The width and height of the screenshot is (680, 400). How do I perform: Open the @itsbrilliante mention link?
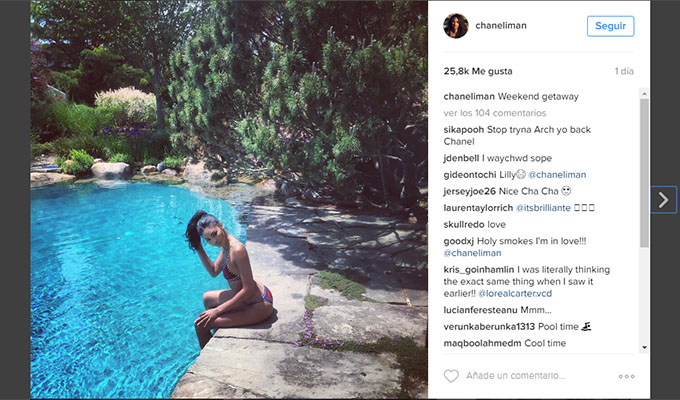click(x=543, y=208)
